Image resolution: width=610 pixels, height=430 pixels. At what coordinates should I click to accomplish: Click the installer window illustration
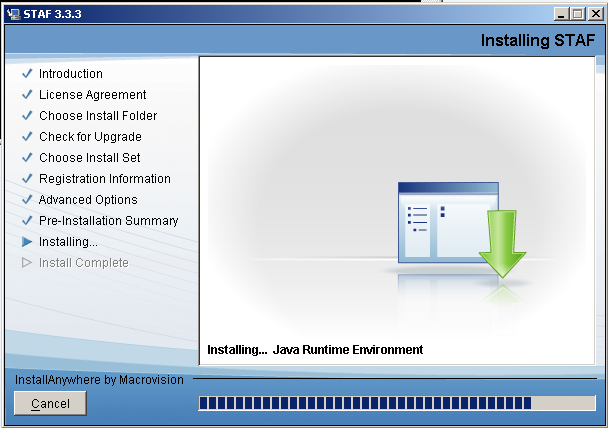pyautogui.click(x=447, y=222)
